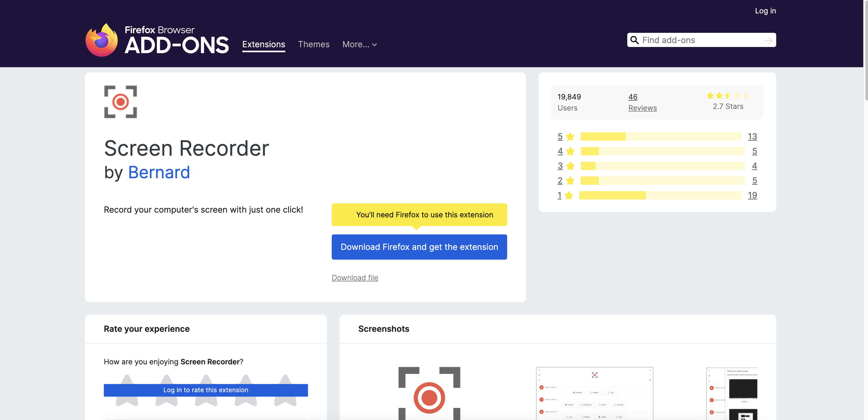Open the Extensions tab

click(x=264, y=44)
